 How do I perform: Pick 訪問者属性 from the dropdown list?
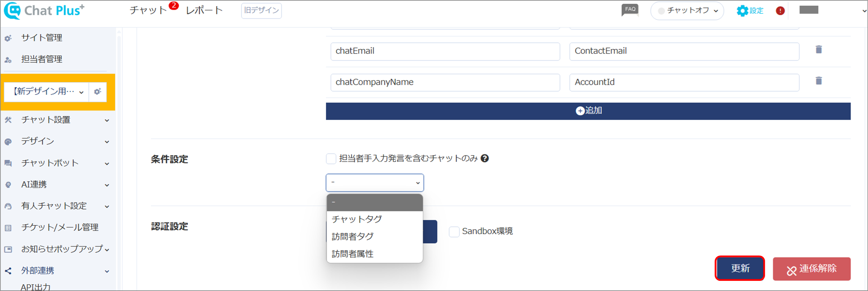(375, 254)
